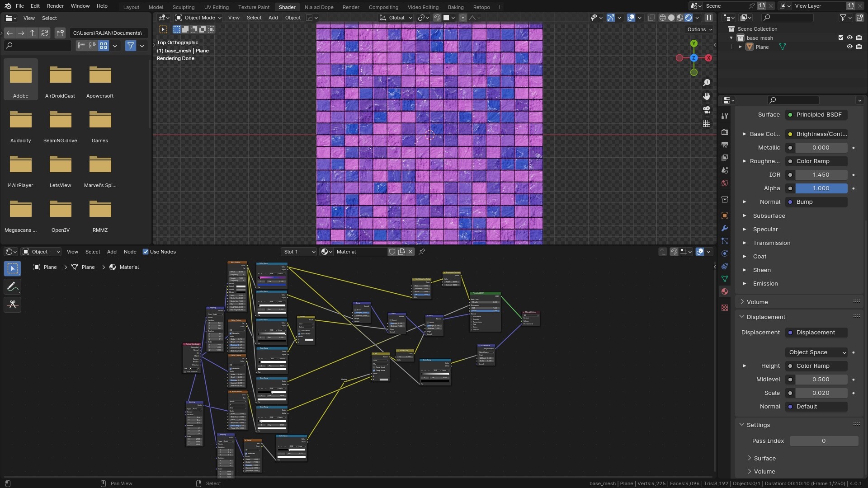Toggle visibility of the Plane object
This screenshot has width=868, height=488.
[850, 47]
